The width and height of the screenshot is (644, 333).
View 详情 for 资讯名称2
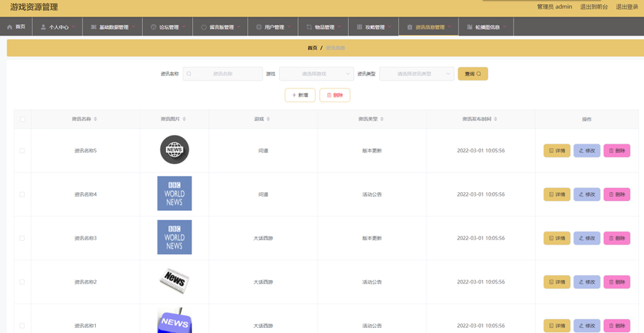pyautogui.click(x=557, y=282)
